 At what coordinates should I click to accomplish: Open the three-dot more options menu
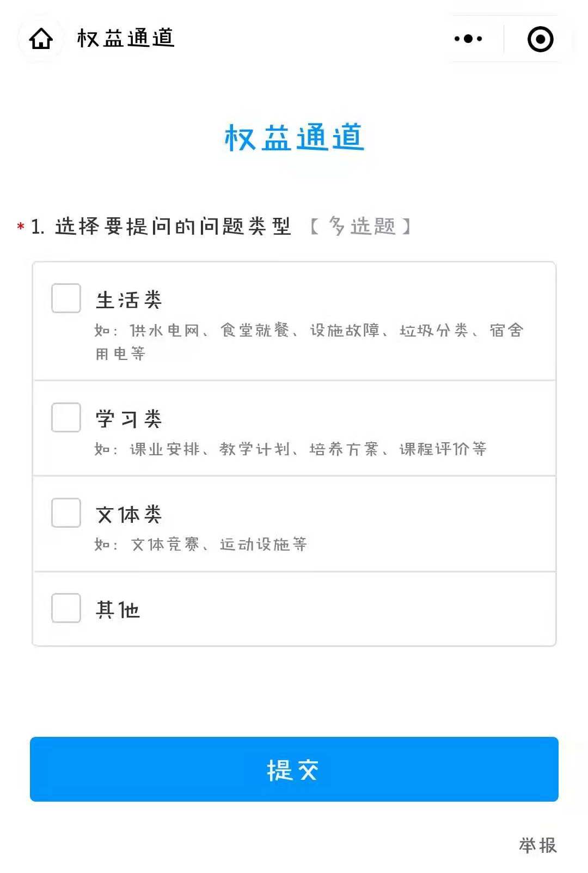pyautogui.click(x=468, y=39)
